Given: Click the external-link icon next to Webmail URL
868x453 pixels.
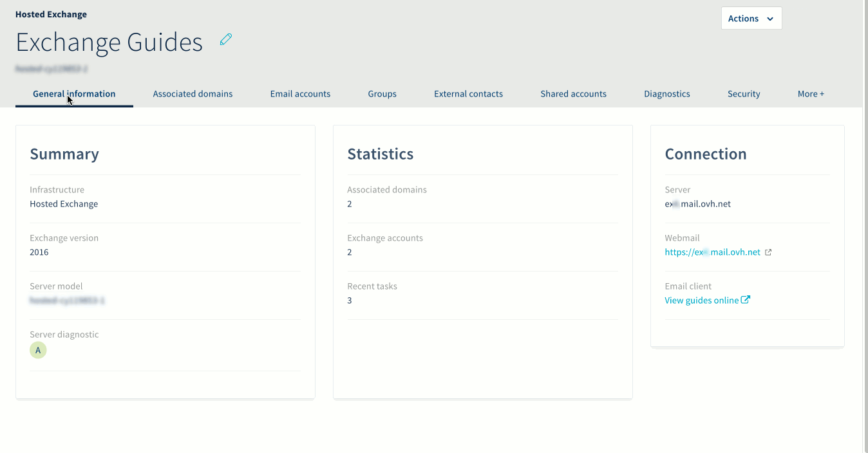Looking at the screenshot, I should (x=768, y=252).
